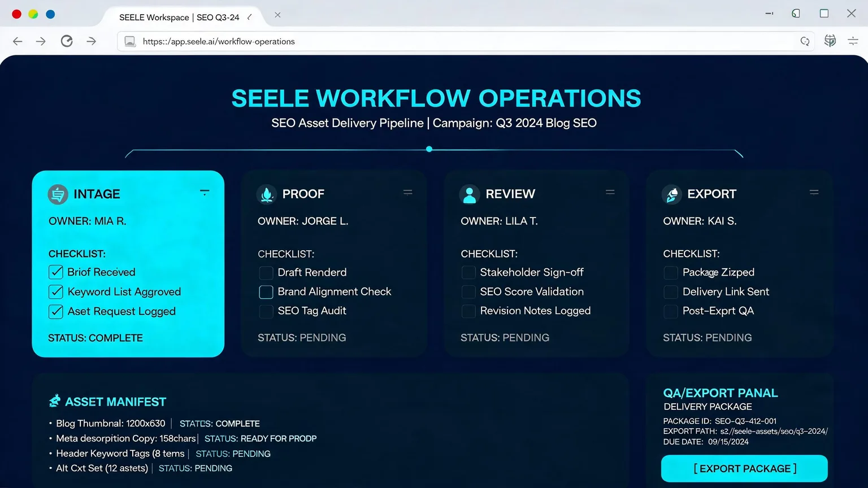Click the yellow window control dot
The height and width of the screenshot is (488, 868).
tap(33, 14)
